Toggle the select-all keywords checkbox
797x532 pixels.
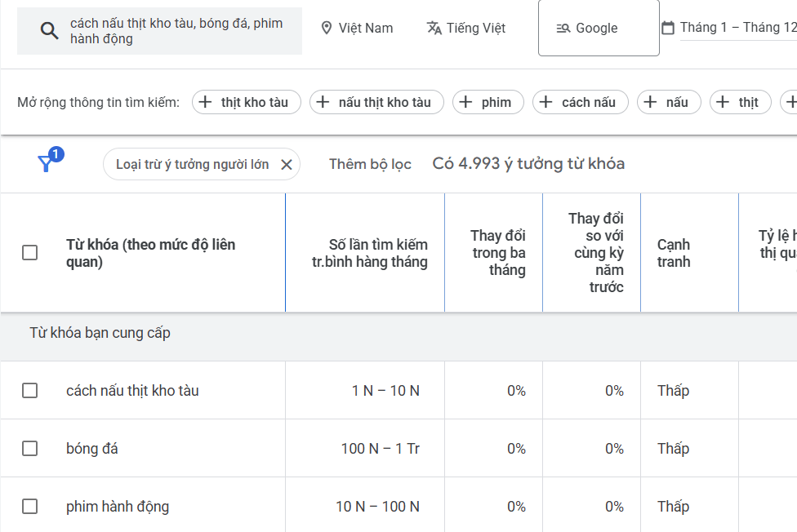click(30, 253)
